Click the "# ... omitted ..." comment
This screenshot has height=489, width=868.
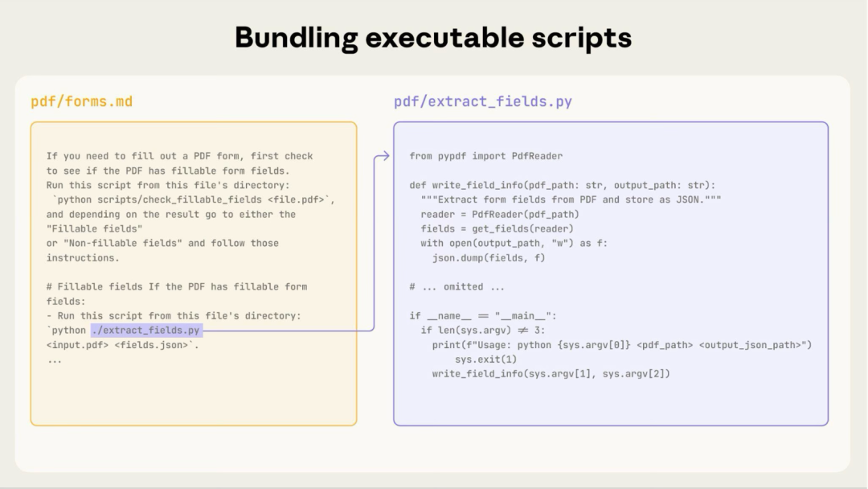tap(457, 287)
